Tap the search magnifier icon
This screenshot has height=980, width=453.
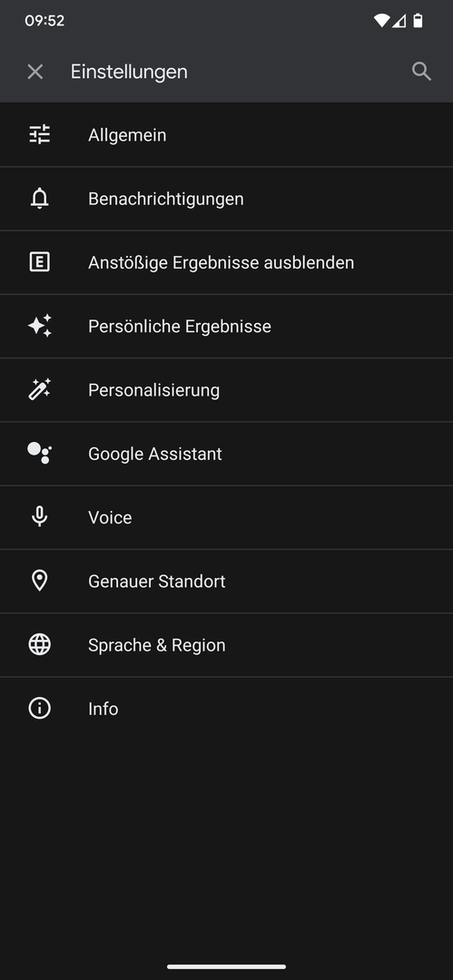point(422,72)
